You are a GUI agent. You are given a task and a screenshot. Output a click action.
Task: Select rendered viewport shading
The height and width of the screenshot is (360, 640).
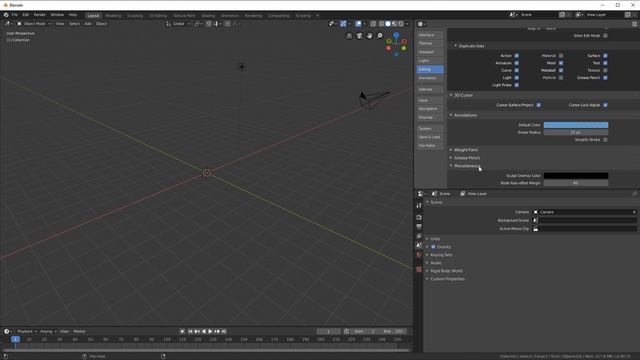pos(401,24)
